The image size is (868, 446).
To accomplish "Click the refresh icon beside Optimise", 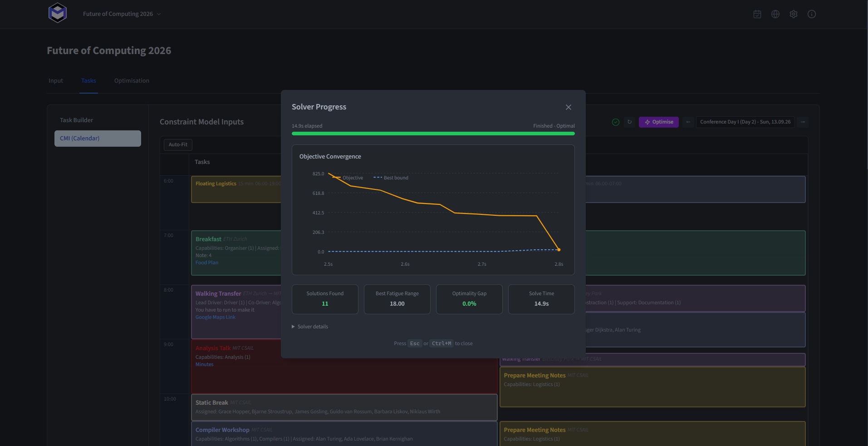I will pos(629,122).
